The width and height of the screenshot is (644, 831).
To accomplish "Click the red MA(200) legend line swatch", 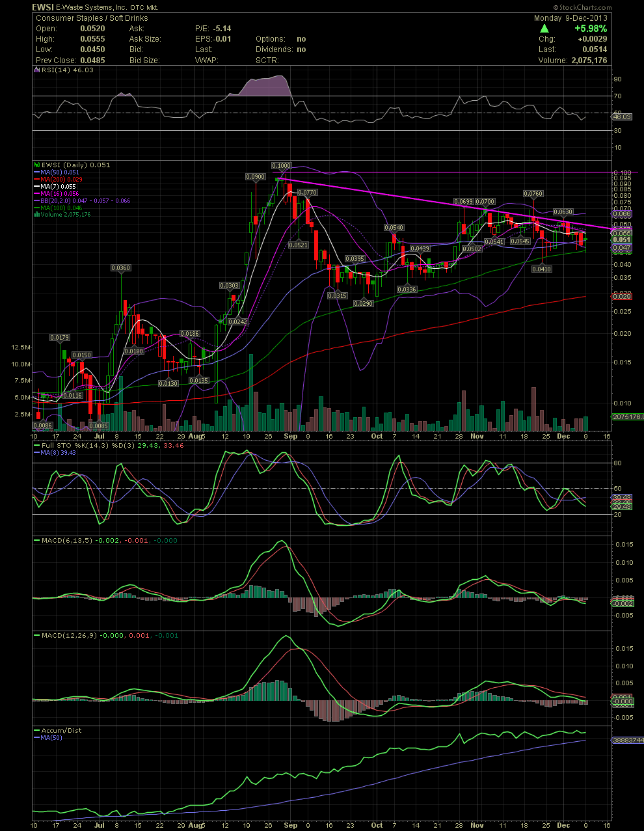I will pos(37,179).
